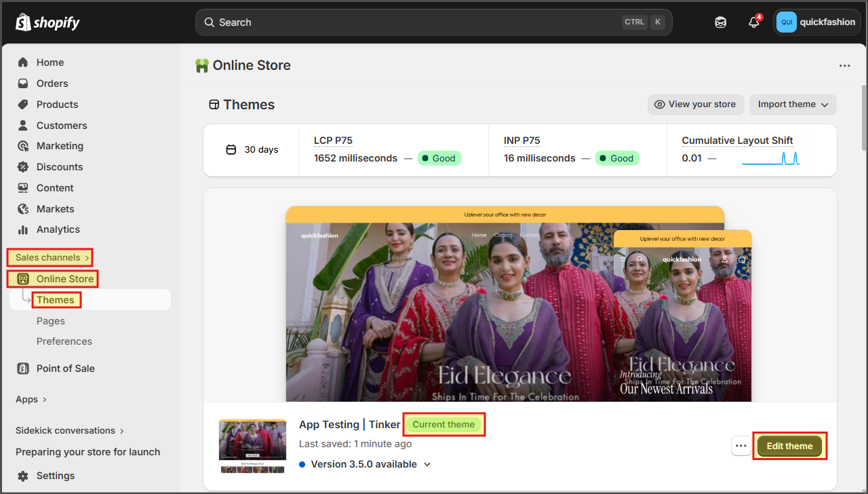The image size is (868, 494).
Task: Click the Point of Sale icon
Action: coord(23,368)
